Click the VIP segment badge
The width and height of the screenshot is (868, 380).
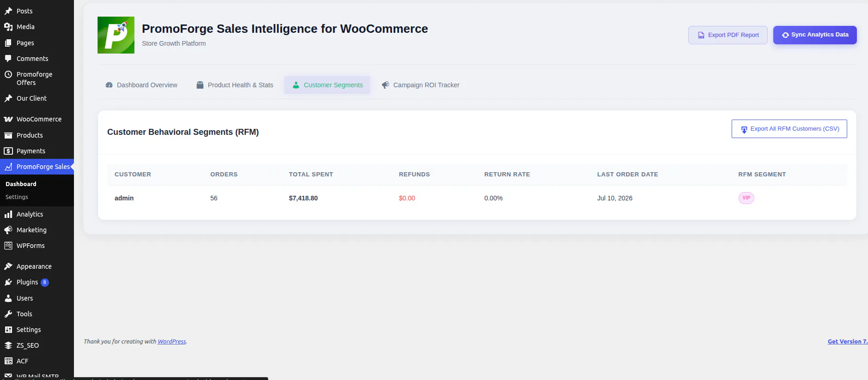[746, 198]
